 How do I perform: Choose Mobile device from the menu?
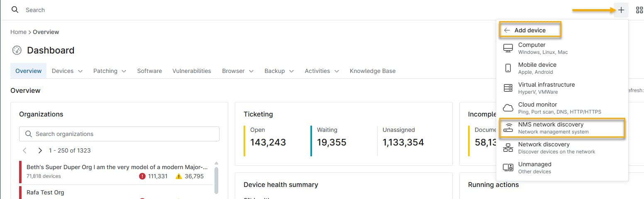[x=537, y=68]
